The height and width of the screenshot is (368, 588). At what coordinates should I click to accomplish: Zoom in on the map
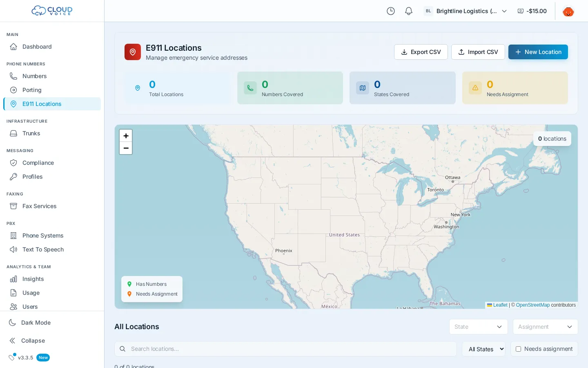pos(126,136)
